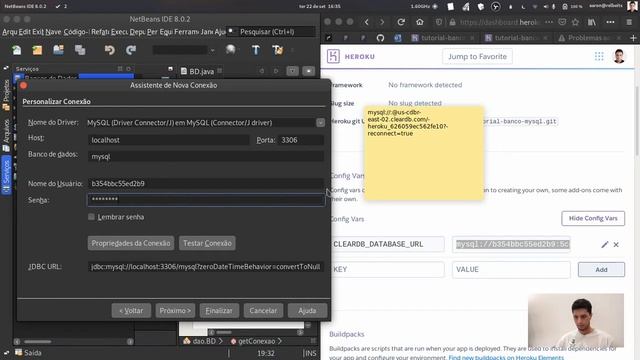Click the Voltar button in the wizard
Screen dimensions: 640x360
point(131,311)
